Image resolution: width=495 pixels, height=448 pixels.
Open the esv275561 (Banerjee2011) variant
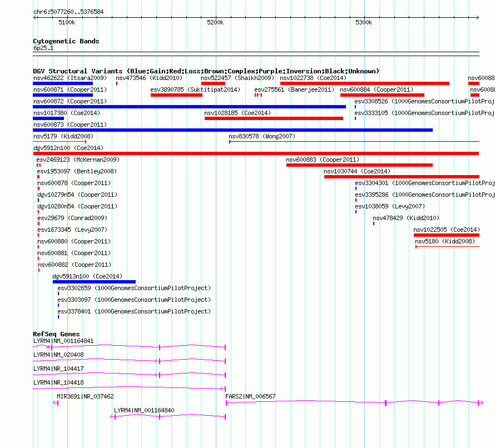(294, 89)
